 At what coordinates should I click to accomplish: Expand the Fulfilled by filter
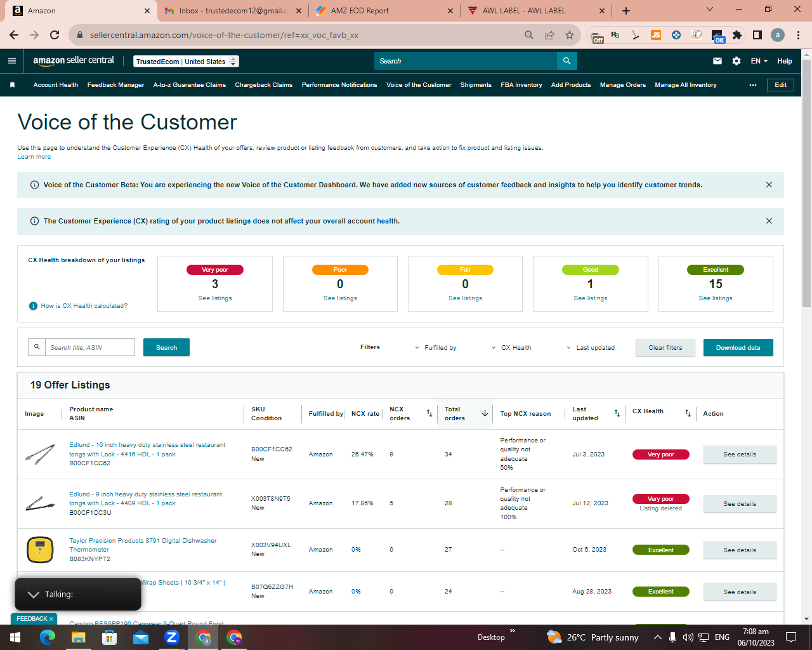pyautogui.click(x=436, y=348)
